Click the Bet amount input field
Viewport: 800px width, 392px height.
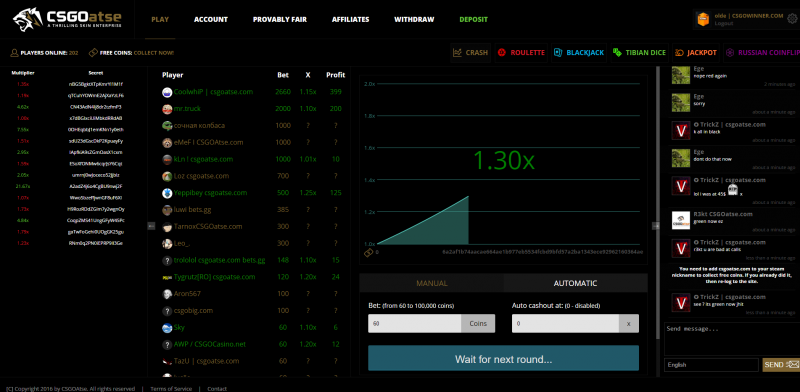(415, 324)
